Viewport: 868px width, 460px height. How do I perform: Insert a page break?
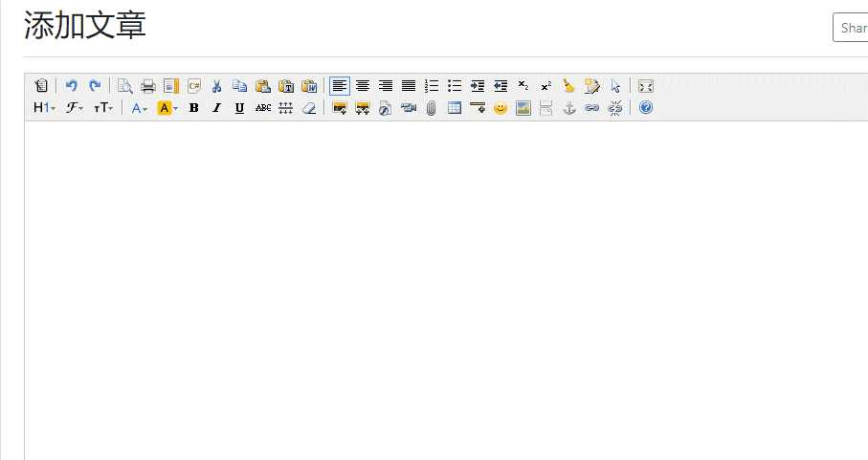coord(546,108)
